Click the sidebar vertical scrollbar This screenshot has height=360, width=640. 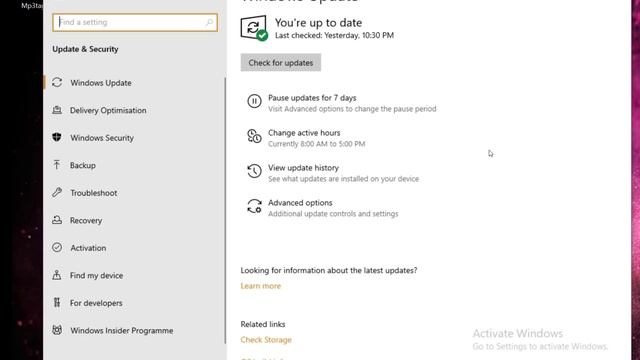pyautogui.click(x=225, y=210)
